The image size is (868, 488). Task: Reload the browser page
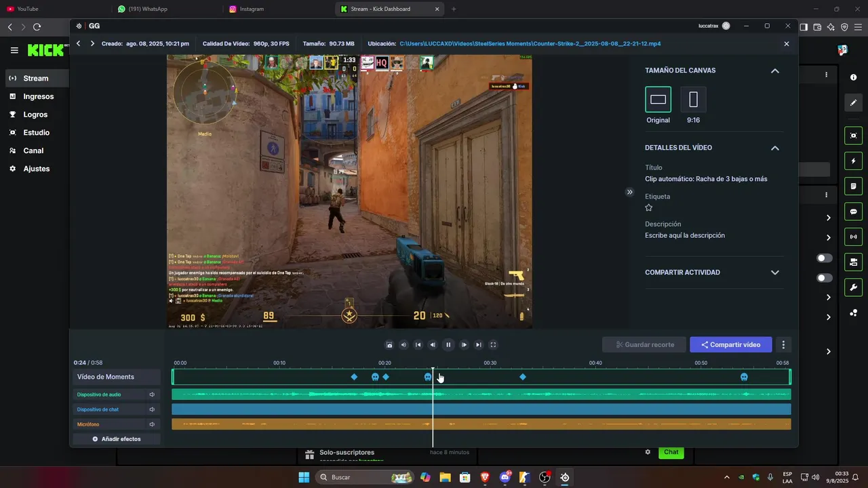[x=37, y=27]
